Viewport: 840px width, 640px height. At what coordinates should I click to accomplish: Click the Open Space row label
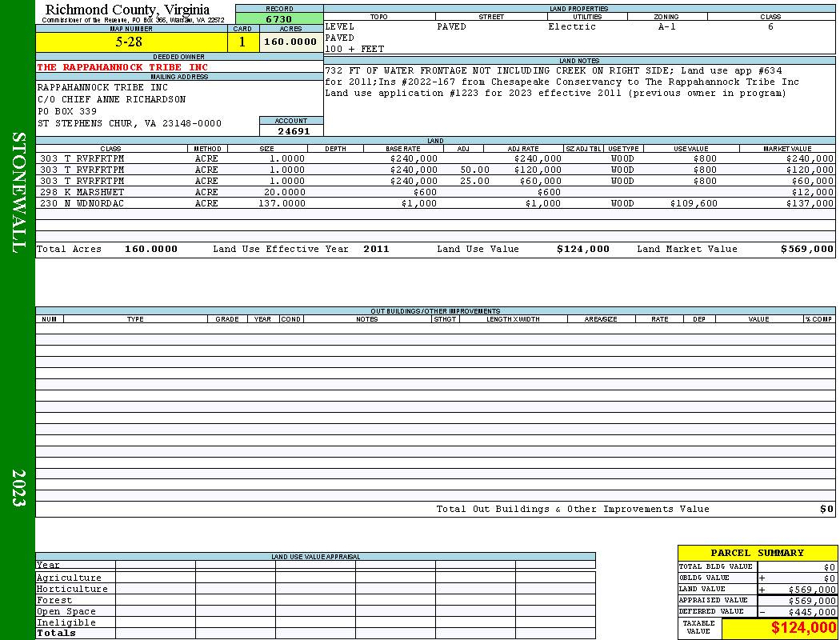(66, 612)
